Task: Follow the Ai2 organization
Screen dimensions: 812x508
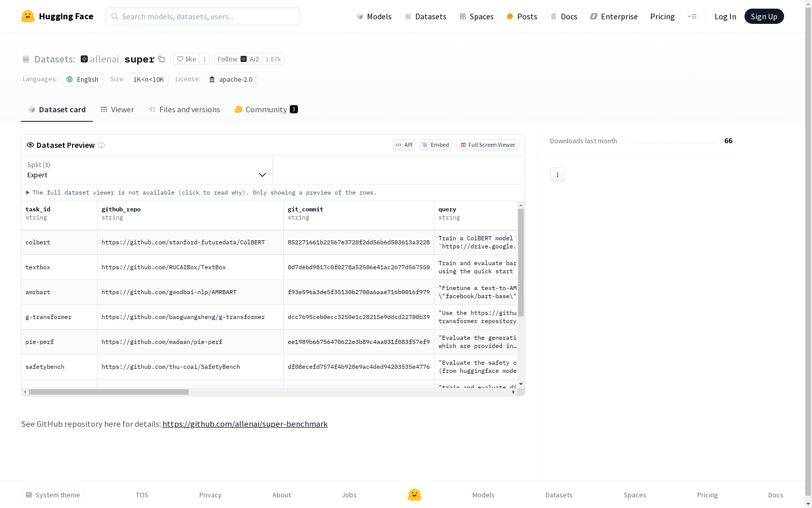Action: [238, 59]
